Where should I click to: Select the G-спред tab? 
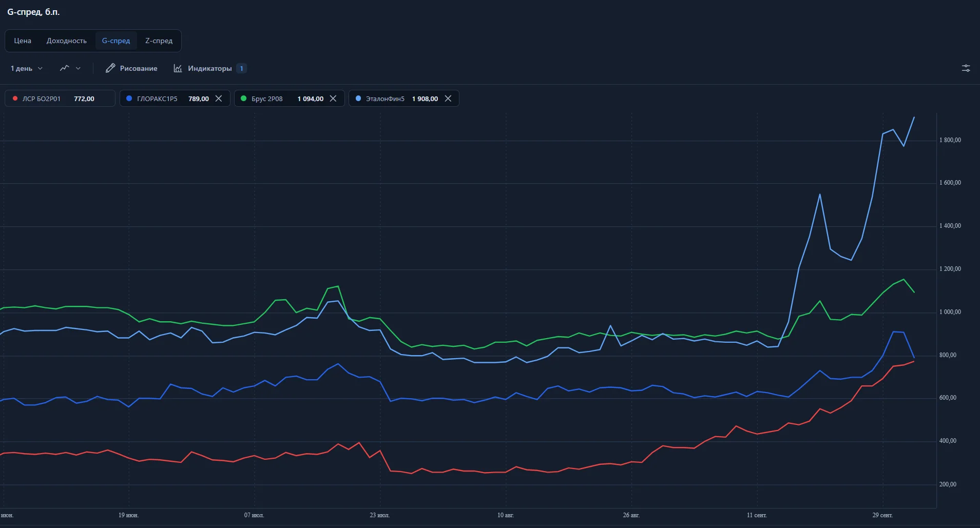(116, 41)
